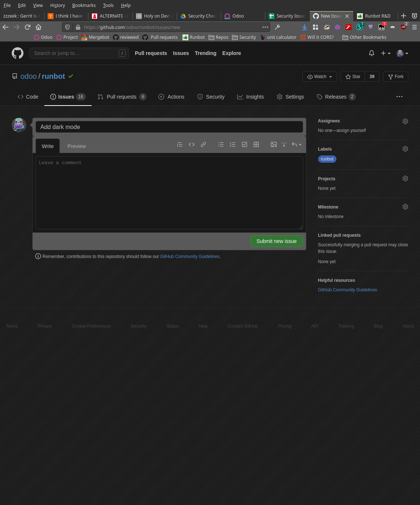The height and width of the screenshot is (505, 420).
Task: Add a link with the link icon
Action: pos(203,144)
